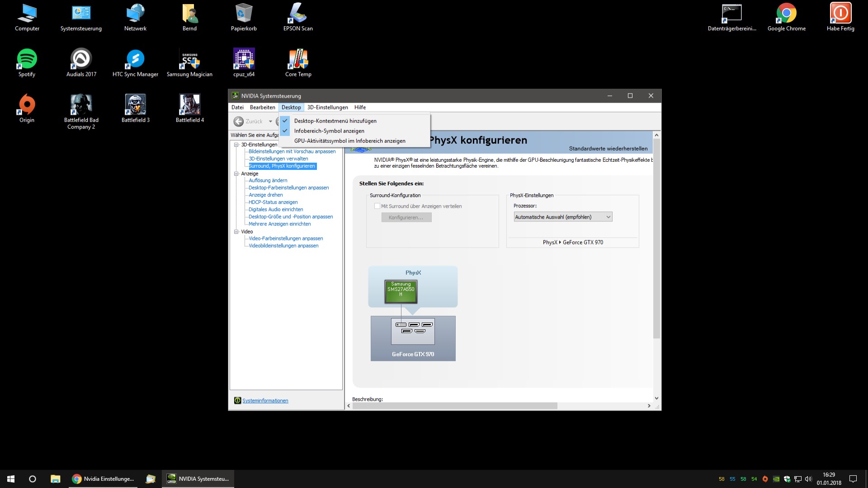Click the Systeminformationen link
This screenshot has width=868, height=488.
[265, 401]
